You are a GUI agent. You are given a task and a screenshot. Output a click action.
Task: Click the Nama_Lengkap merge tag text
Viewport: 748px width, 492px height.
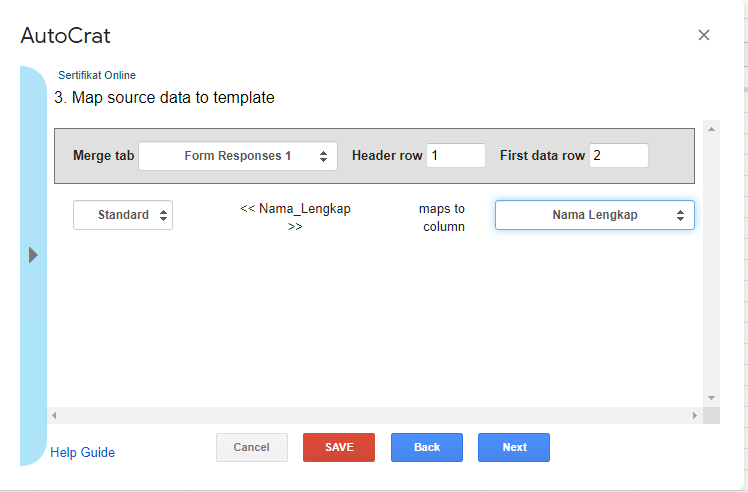tap(295, 217)
